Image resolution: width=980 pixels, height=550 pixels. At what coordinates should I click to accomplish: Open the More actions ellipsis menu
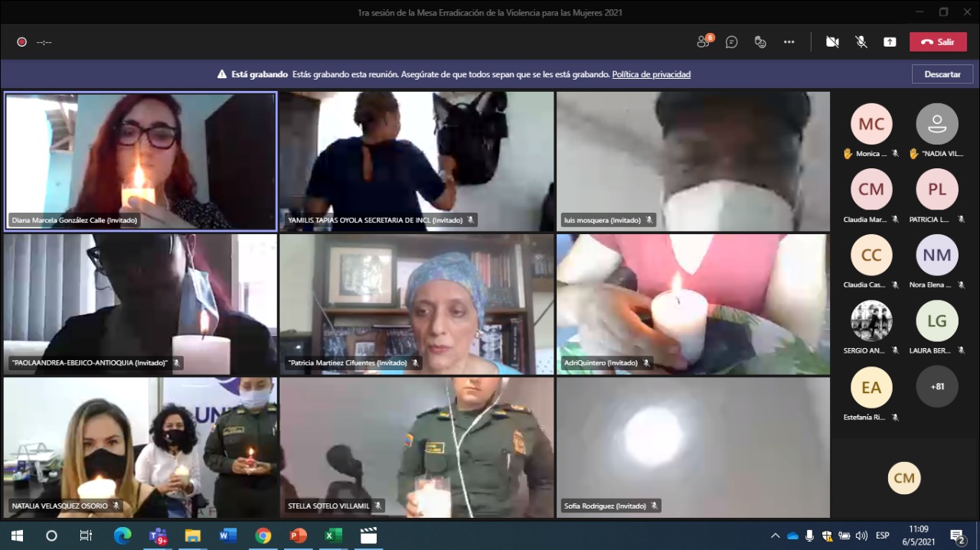click(789, 42)
